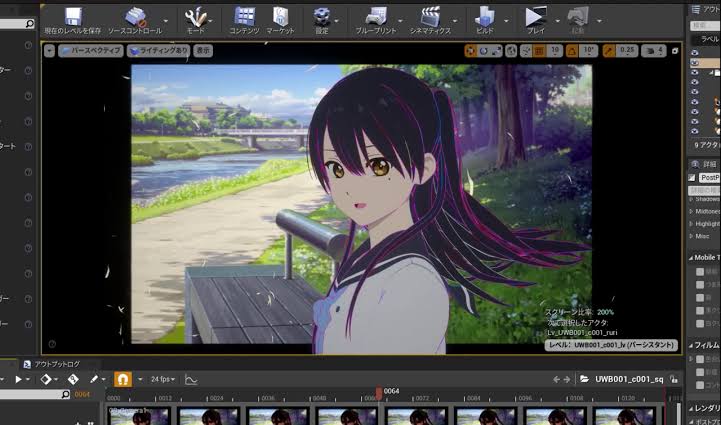The image size is (721, 425).
Task: Click the first camera cut thumbnail in timeline
Action: [x=140, y=416]
